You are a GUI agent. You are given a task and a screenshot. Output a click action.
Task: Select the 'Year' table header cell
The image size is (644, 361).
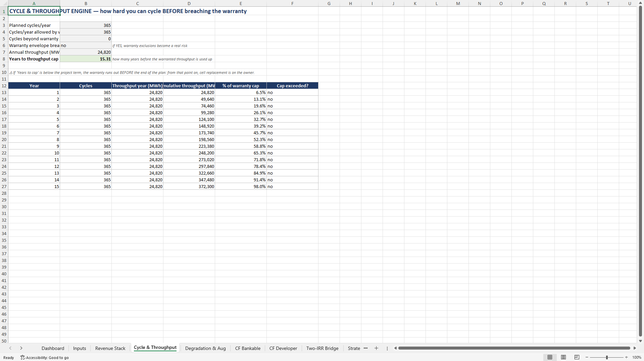click(34, 86)
